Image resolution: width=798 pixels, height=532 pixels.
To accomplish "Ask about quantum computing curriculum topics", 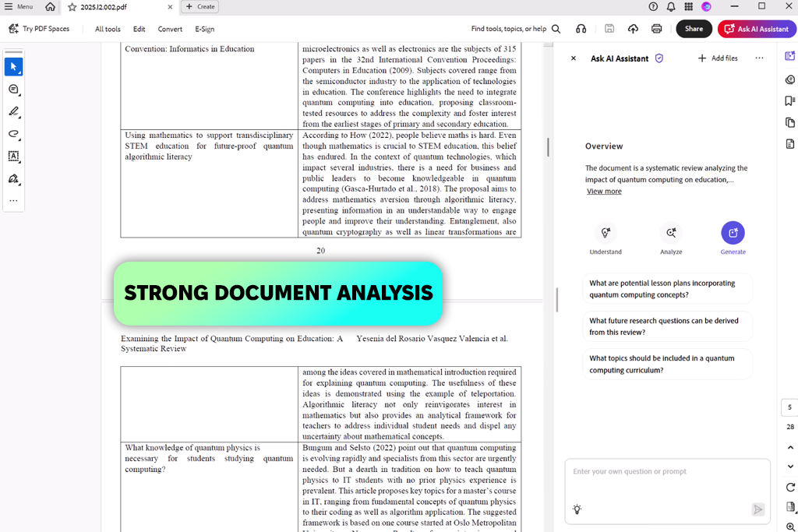I will 667,365.
